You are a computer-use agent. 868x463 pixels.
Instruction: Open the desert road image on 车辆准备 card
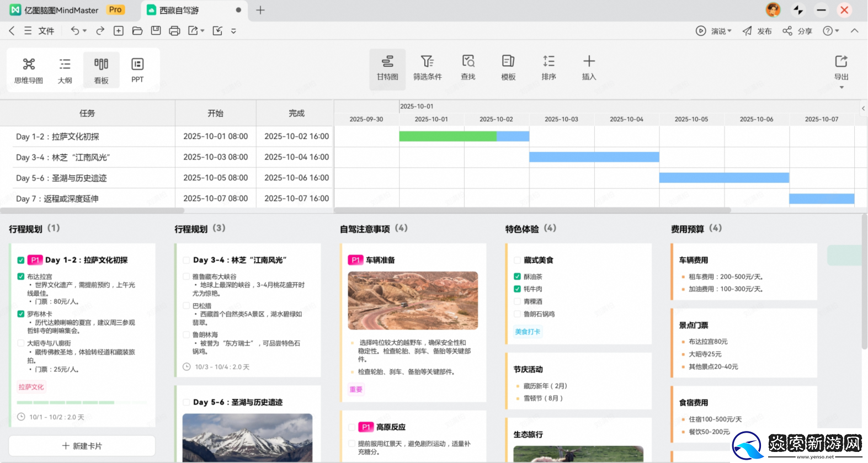click(x=413, y=301)
